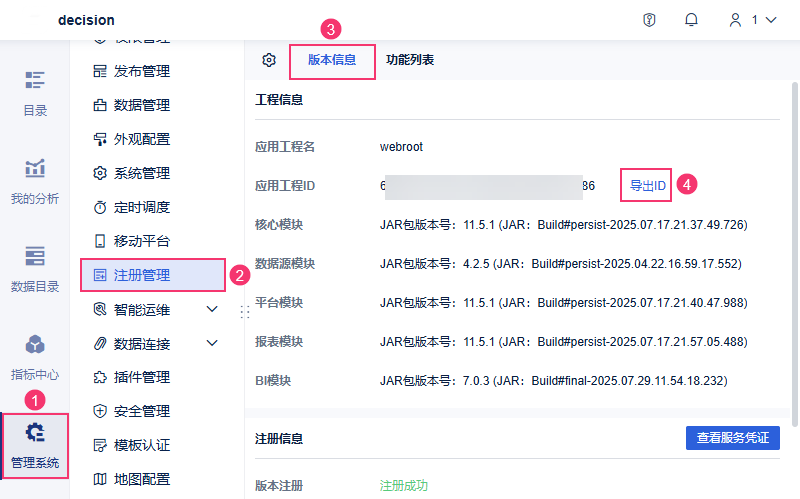The height and width of the screenshot is (499, 800).
Task: Click the 查看服务凭证 button
Action: [x=732, y=438]
